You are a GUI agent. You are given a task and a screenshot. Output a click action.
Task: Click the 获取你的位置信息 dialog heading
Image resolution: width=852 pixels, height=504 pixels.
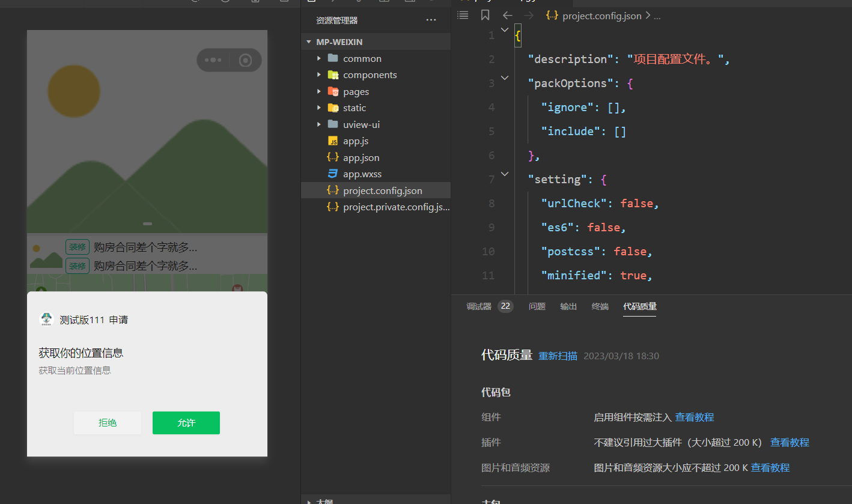pyautogui.click(x=81, y=353)
